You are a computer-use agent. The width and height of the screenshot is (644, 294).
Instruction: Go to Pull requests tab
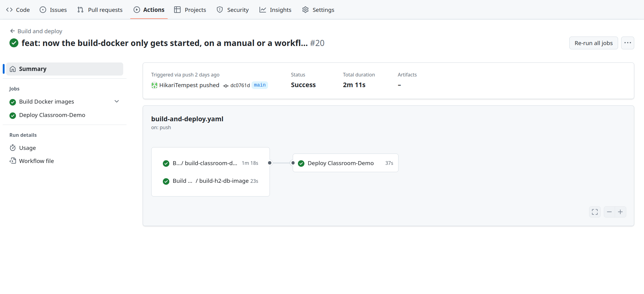click(x=100, y=10)
